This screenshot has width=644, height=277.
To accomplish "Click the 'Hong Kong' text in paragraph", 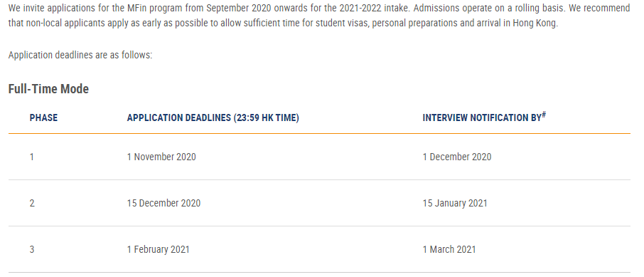I will pos(535,23).
